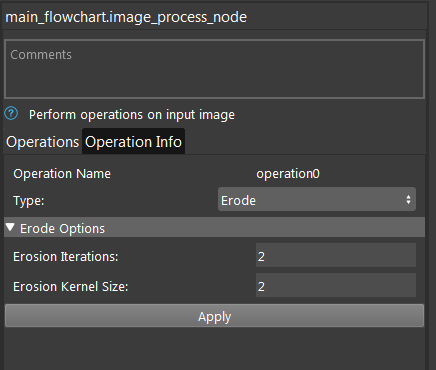Click the Erosion Iterations: label

pos(66,257)
